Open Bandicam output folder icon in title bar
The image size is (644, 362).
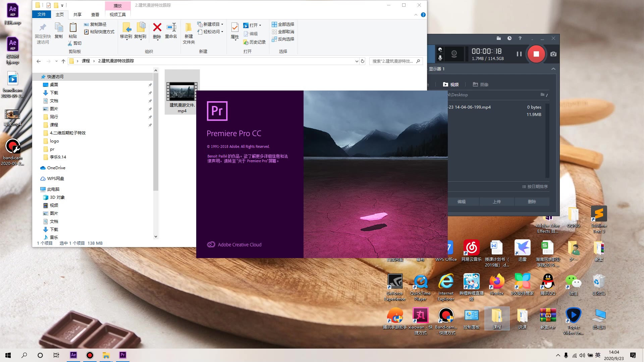[499, 38]
